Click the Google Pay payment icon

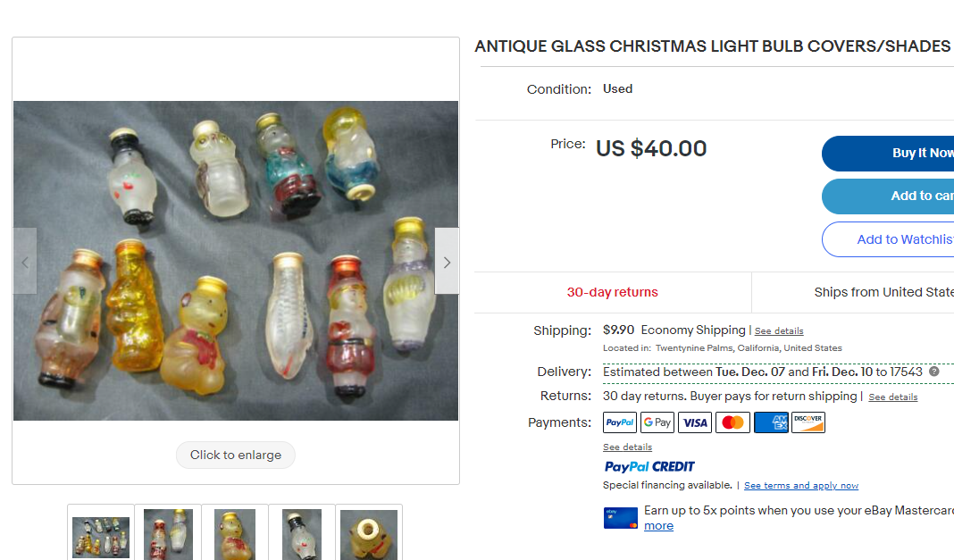(x=657, y=422)
